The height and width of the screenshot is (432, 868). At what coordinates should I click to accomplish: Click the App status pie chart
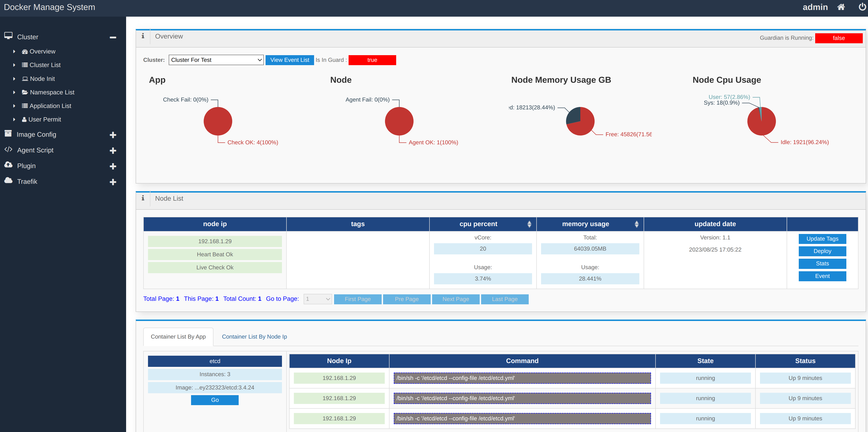(x=218, y=121)
